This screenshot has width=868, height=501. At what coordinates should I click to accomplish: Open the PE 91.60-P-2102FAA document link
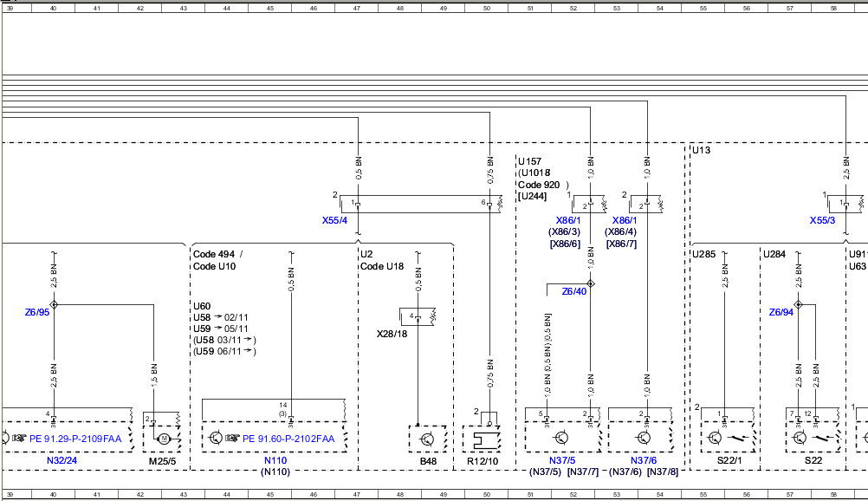click(288, 439)
